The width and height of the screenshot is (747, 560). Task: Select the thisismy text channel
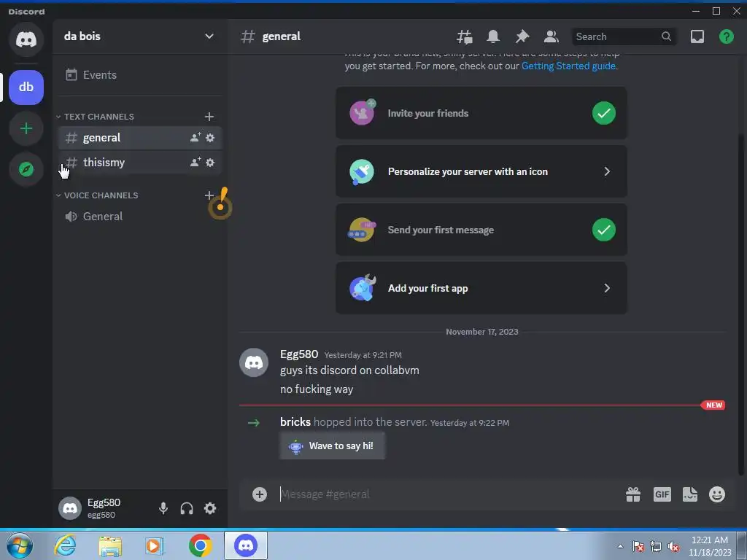[139, 163]
